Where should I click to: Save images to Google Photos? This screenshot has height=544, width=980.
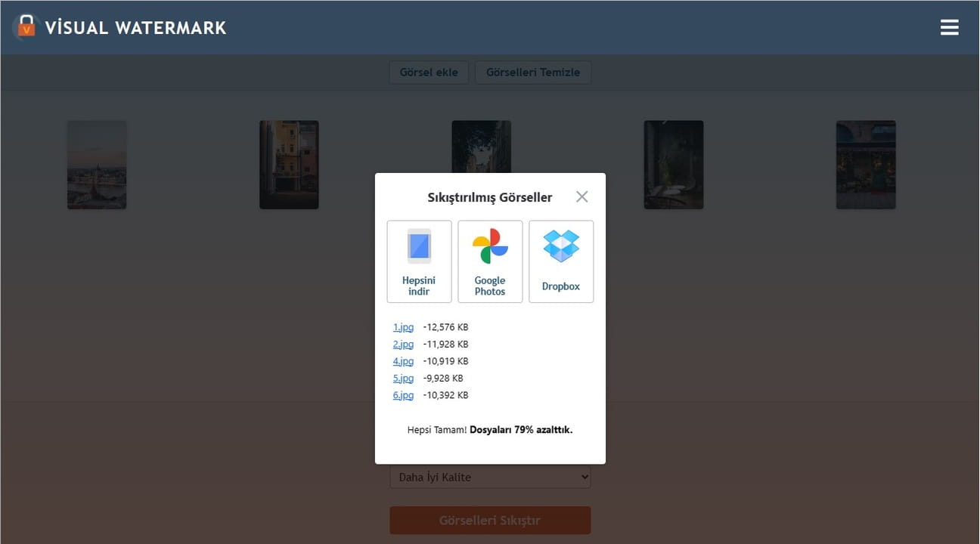coord(490,261)
